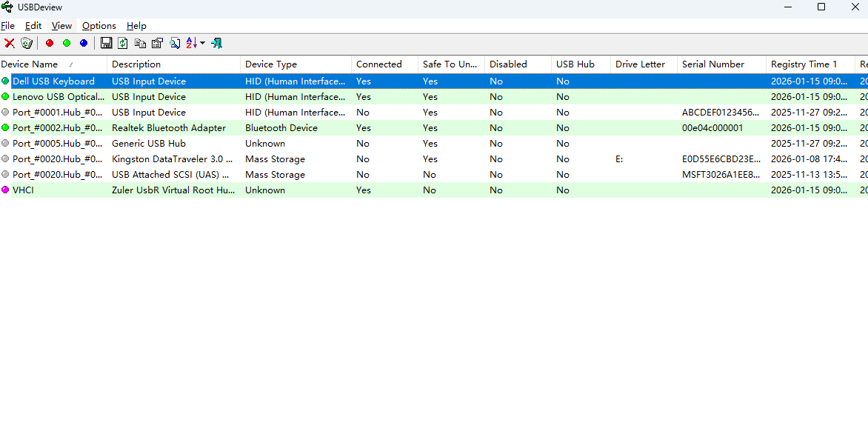Open the View menu
Image resolution: width=868 pixels, height=434 pixels.
(x=61, y=26)
